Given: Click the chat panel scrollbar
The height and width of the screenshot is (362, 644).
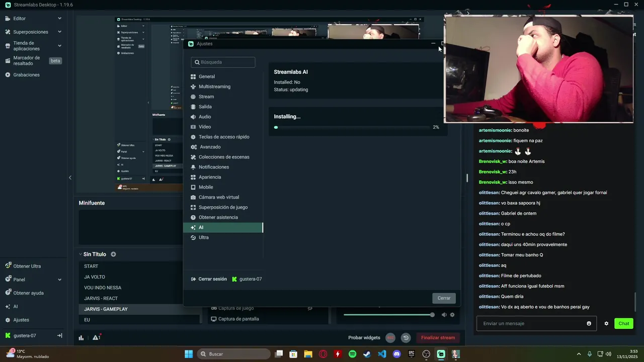Looking at the screenshot, I should coord(635,302).
